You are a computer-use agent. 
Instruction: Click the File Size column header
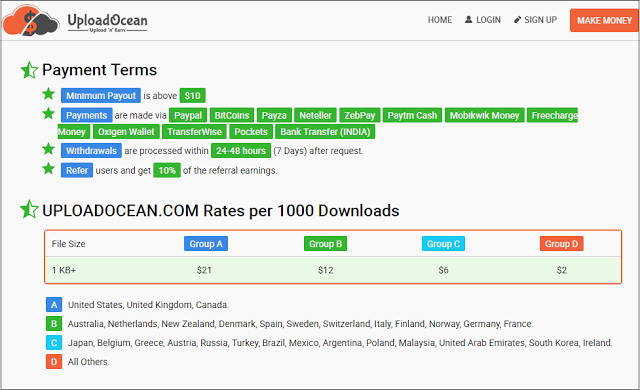pyautogui.click(x=68, y=244)
